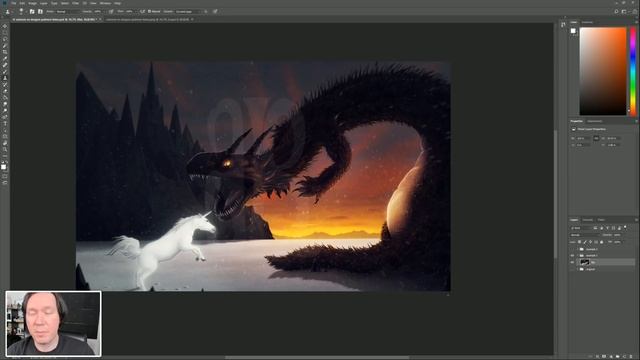This screenshot has width=640, height=360.
Task: Select the Eraser tool
Action: point(5,91)
